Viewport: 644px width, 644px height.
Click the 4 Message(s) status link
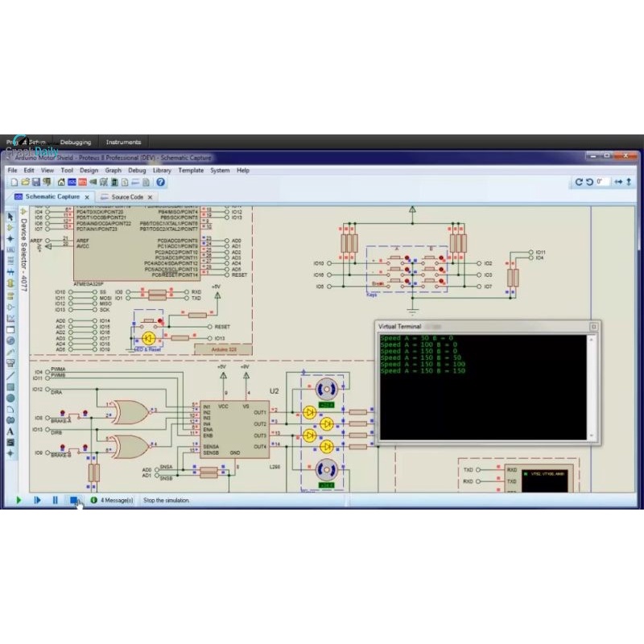[x=117, y=500]
